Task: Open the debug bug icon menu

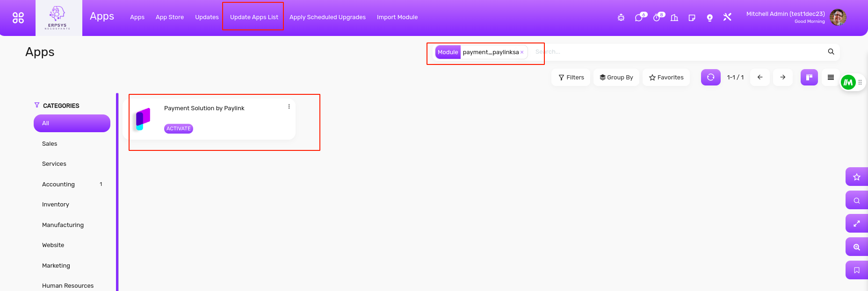Action: [621, 18]
